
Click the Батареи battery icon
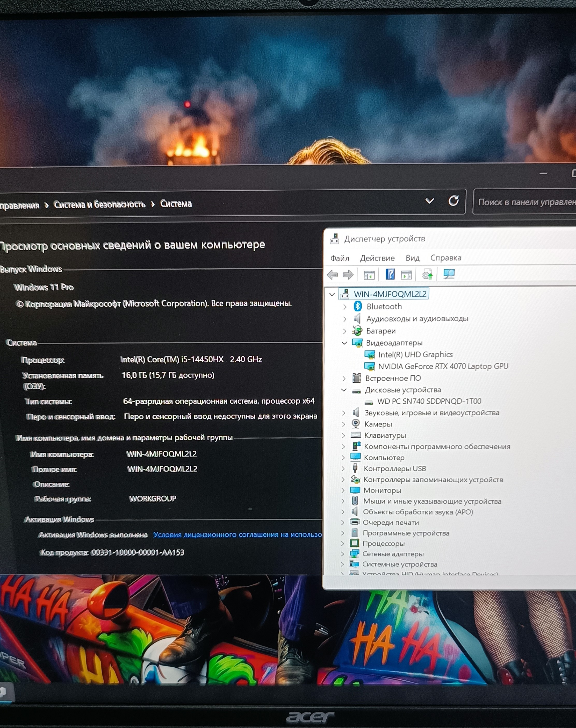(357, 331)
